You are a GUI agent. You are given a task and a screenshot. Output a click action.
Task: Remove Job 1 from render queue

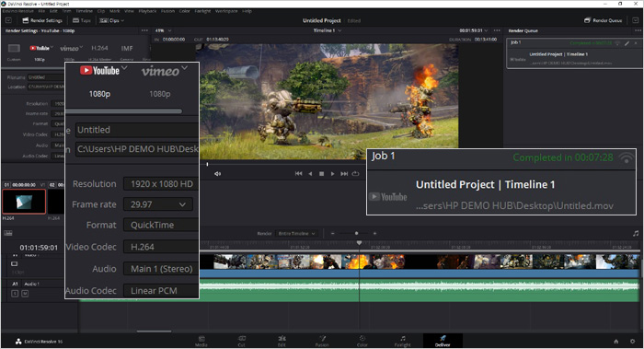(x=636, y=42)
